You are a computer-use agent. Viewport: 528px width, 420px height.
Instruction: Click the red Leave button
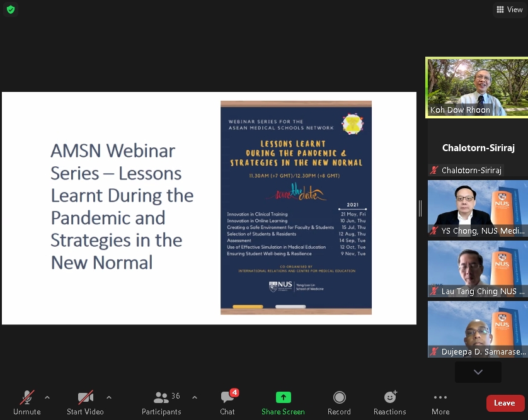tap(505, 403)
